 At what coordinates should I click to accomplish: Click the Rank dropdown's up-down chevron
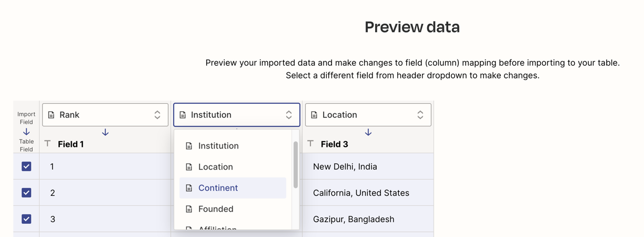157,115
